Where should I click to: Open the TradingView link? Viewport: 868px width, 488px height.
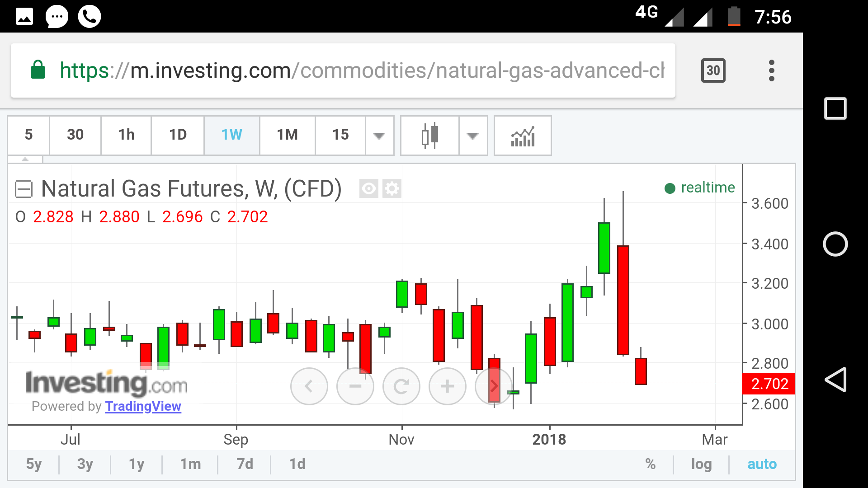[143, 406]
